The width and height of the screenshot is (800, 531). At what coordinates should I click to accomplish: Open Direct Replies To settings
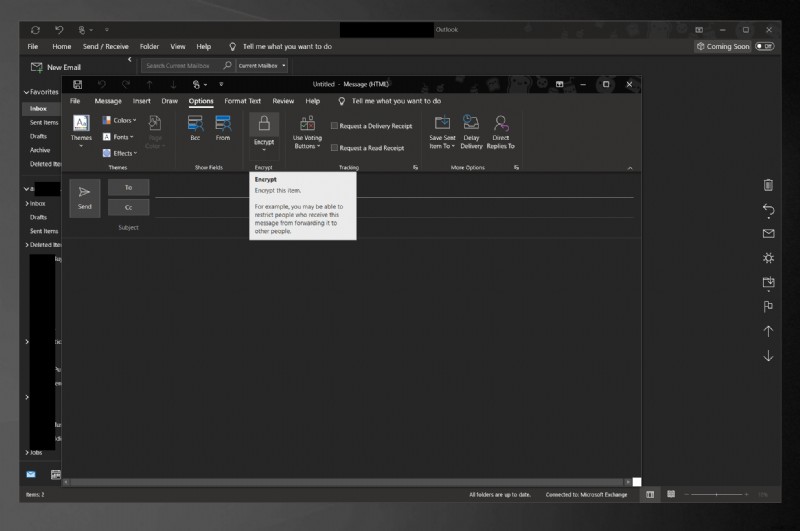point(500,128)
